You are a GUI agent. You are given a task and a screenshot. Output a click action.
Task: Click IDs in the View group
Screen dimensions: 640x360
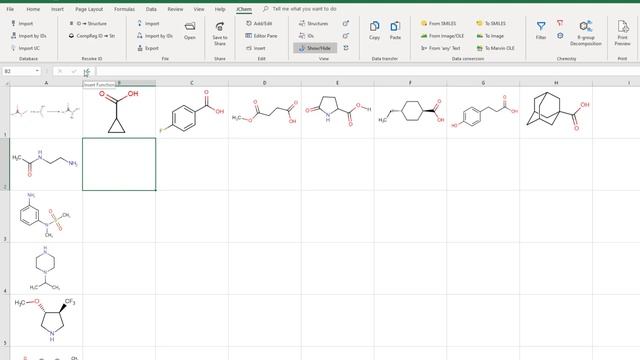click(306, 36)
